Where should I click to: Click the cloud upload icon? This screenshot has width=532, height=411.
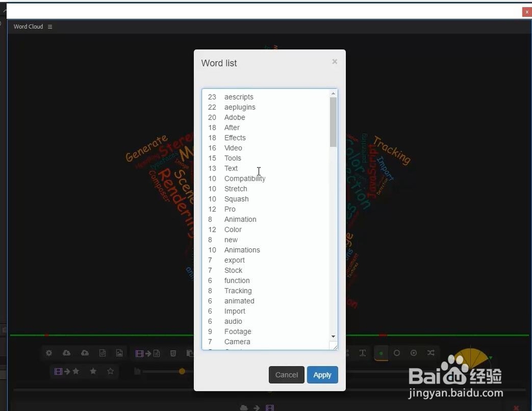coord(85,353)
